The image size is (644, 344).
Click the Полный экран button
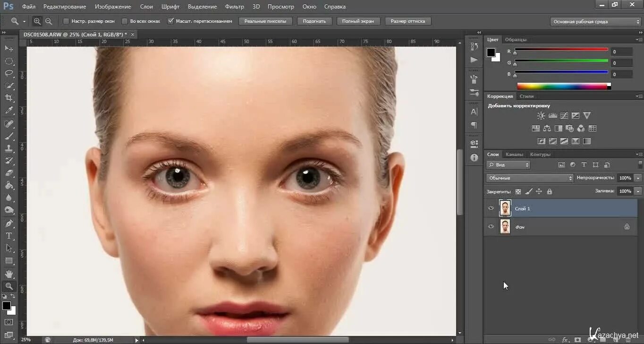coord(358,21)
